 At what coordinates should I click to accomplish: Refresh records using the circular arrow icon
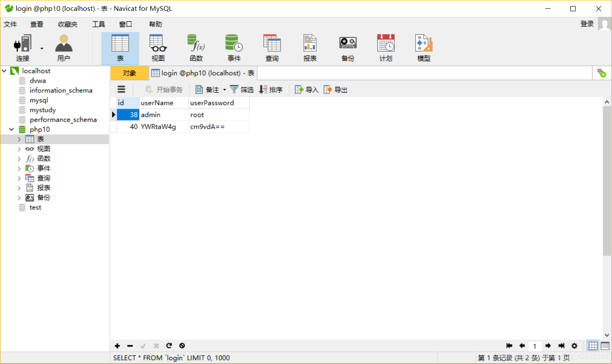169,346
